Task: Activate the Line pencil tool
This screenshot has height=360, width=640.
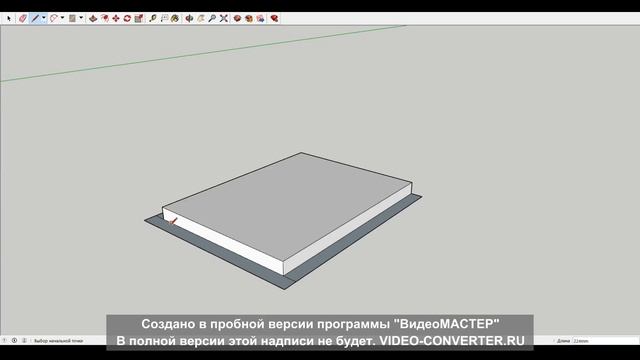Action: click(x=35, y=18)
